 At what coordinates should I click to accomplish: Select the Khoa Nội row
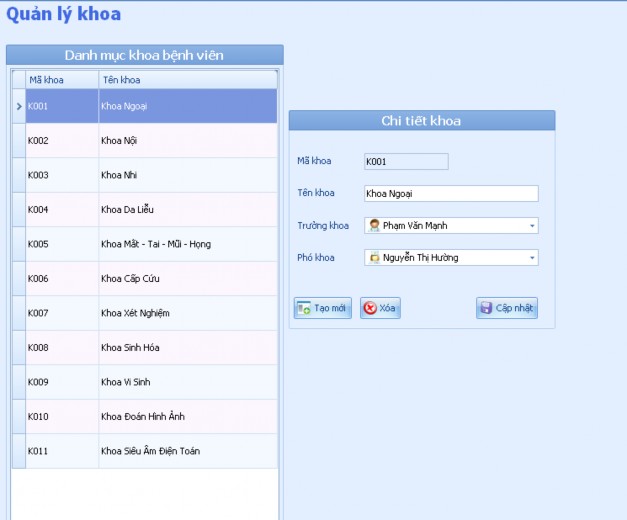(150, 141)
